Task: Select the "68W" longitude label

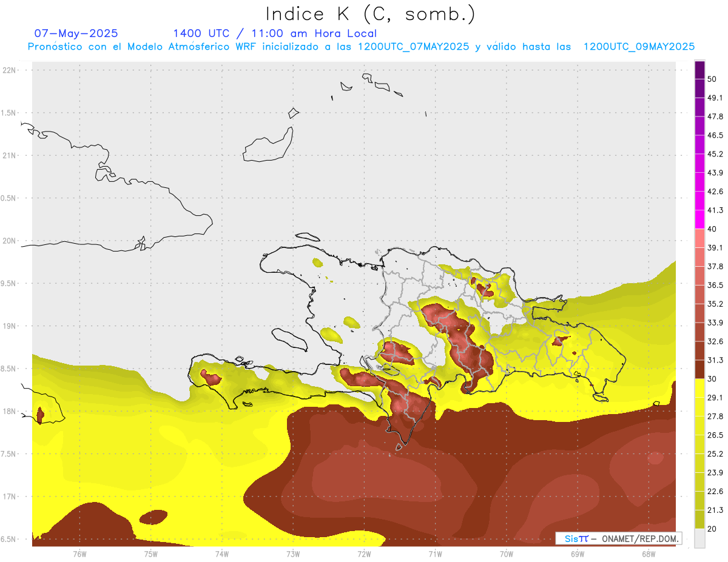Action: [649, 554]
